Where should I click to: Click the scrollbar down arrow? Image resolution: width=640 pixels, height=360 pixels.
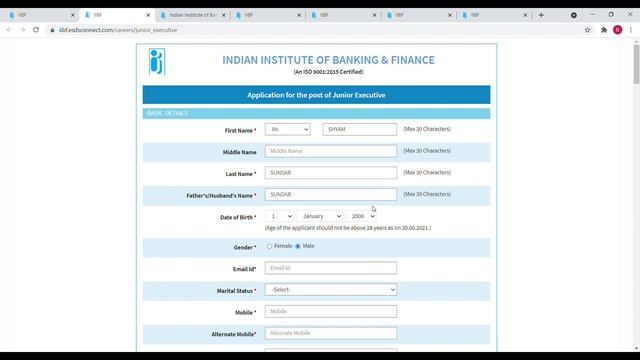[636, 349]
